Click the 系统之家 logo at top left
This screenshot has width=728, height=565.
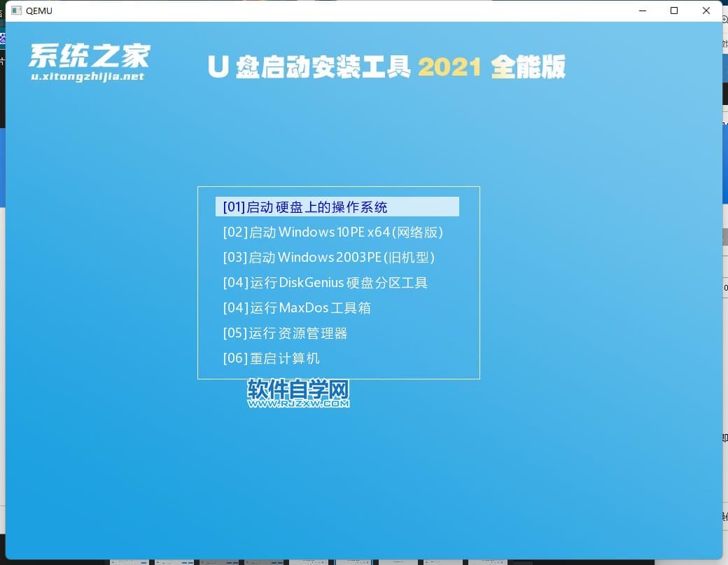[x=89, y=56]
